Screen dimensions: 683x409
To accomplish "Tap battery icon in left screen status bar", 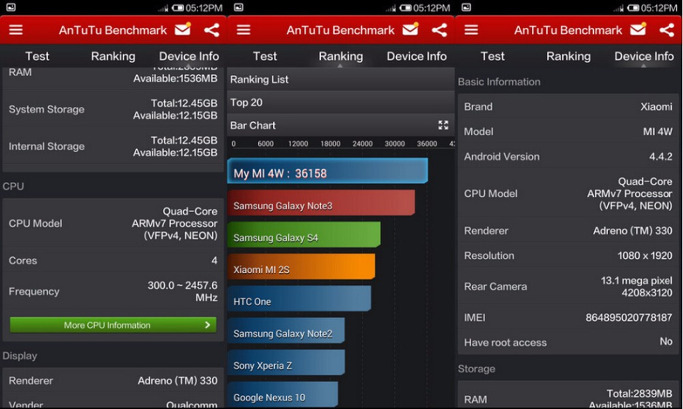I will tap(177, 8).
